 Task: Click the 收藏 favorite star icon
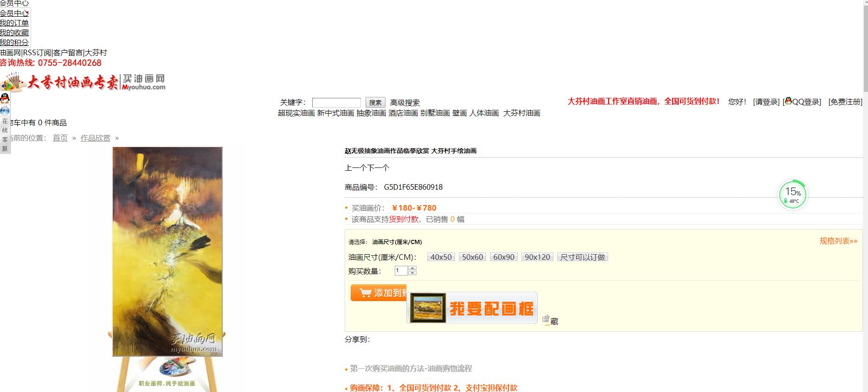(546, 320)
